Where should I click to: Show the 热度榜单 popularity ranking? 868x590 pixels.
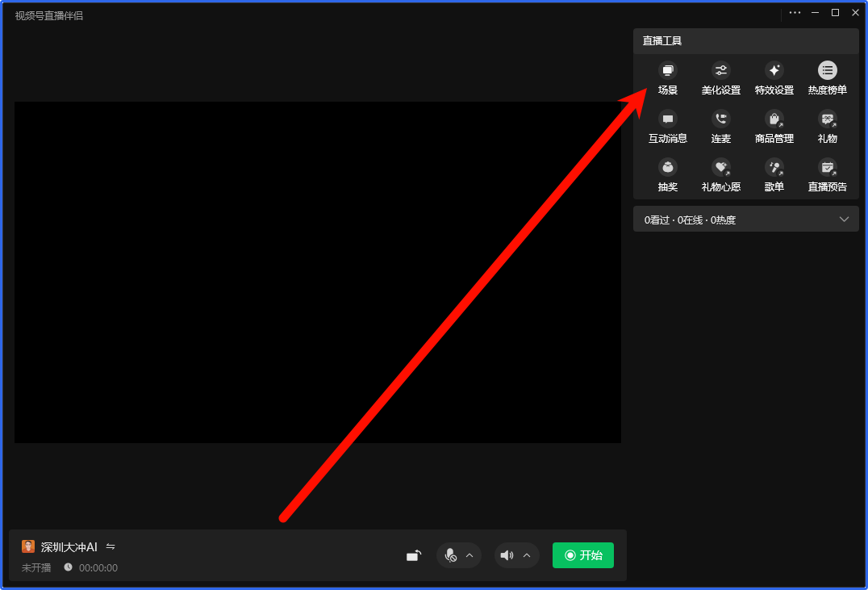click(x=827, y=77)
